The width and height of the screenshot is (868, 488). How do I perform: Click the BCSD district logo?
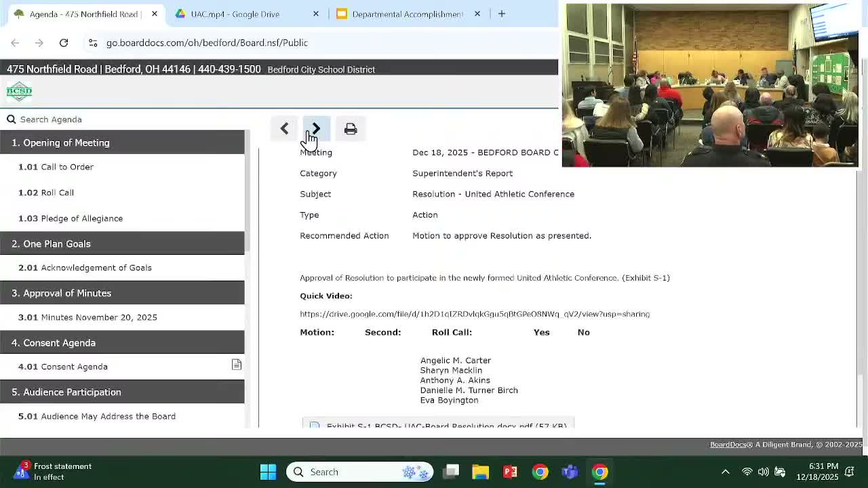(x=19, y=91)
